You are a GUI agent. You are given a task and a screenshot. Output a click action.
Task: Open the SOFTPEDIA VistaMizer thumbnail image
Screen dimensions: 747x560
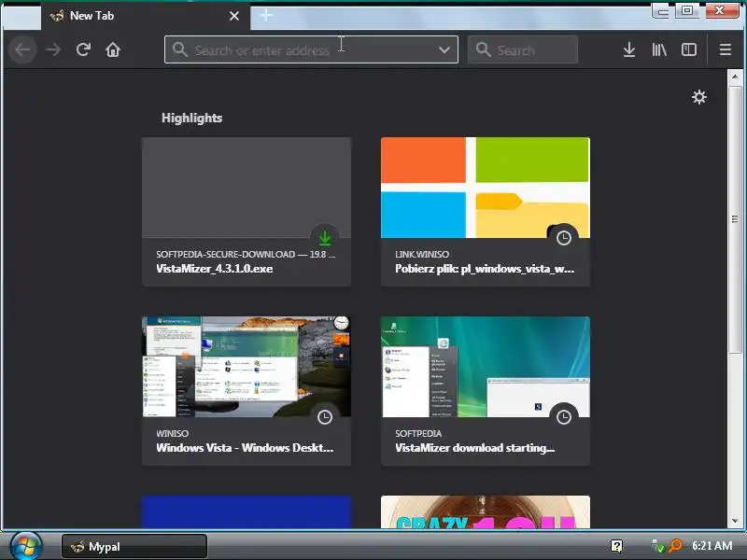click(x=485, y=367)
